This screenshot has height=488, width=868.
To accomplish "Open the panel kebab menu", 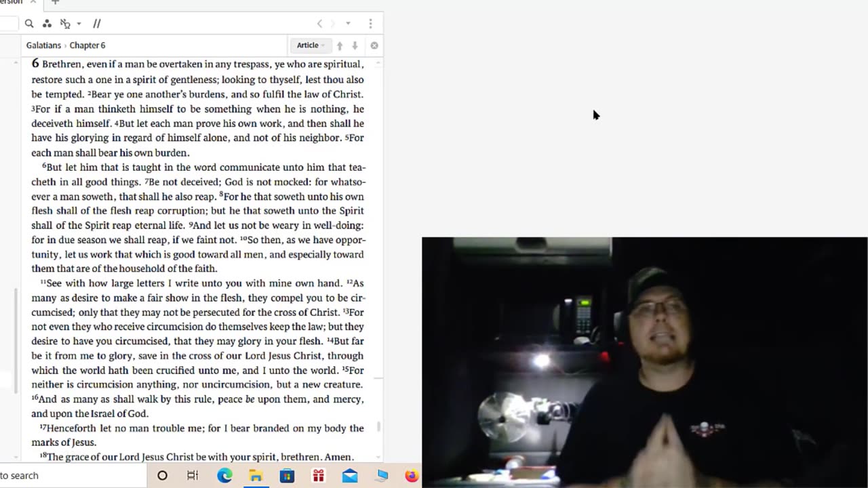I will click(x=370, y=24).
